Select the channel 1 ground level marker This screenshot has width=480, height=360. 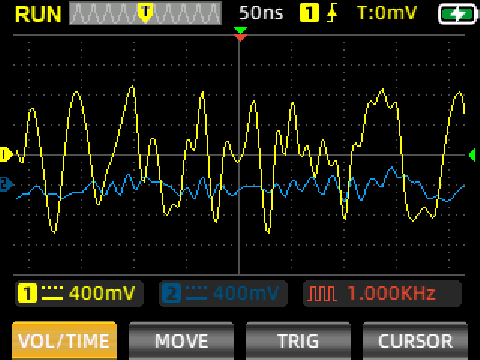pos(6,154)
